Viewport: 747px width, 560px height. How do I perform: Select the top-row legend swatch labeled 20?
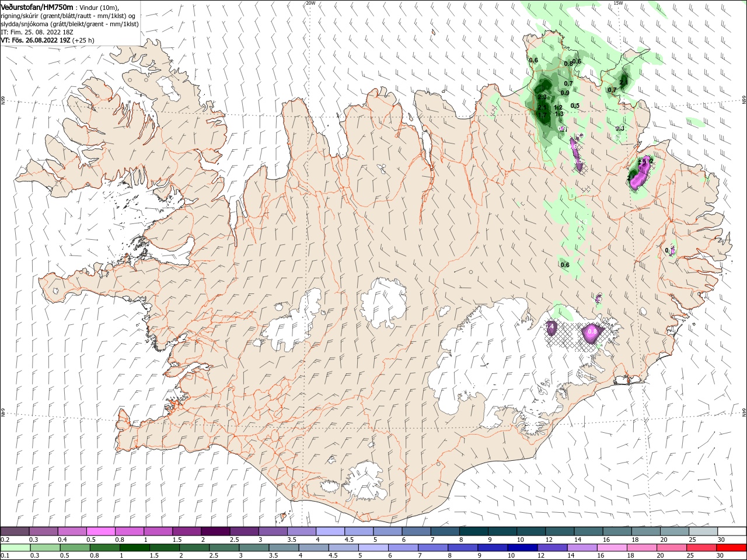(674, 531)
